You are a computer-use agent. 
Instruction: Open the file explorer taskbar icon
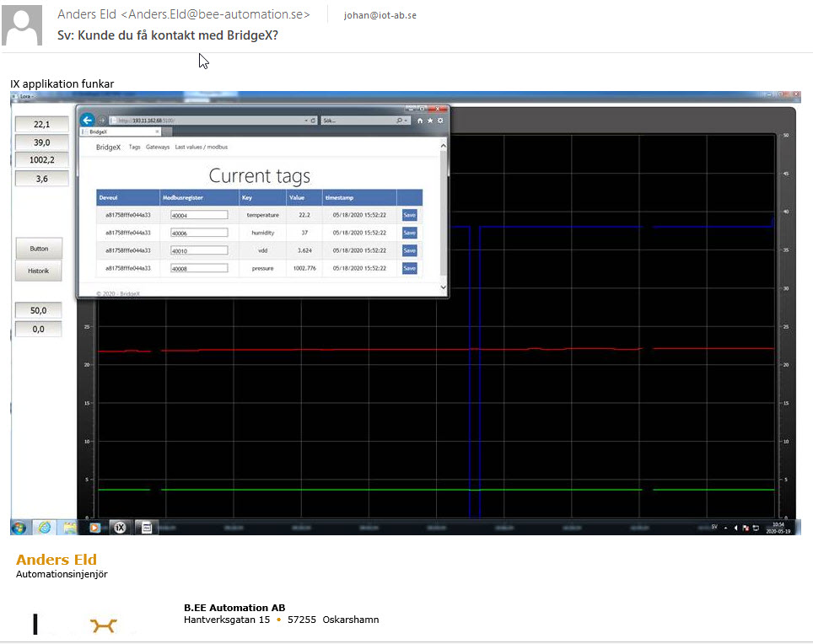[69, 528]
